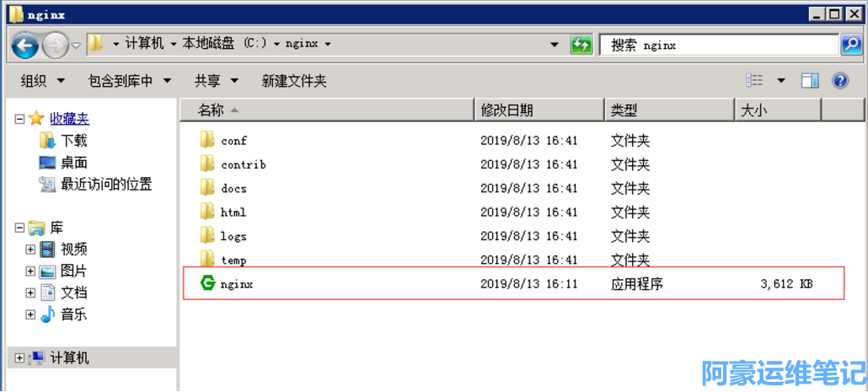
Task: Click the 收藏夹 link in sidebar
Action: (69, 120)
